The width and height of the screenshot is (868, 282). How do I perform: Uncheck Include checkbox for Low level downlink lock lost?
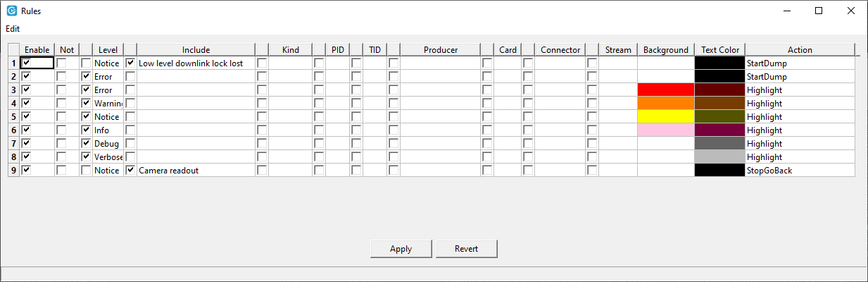[x=130, y=63]
